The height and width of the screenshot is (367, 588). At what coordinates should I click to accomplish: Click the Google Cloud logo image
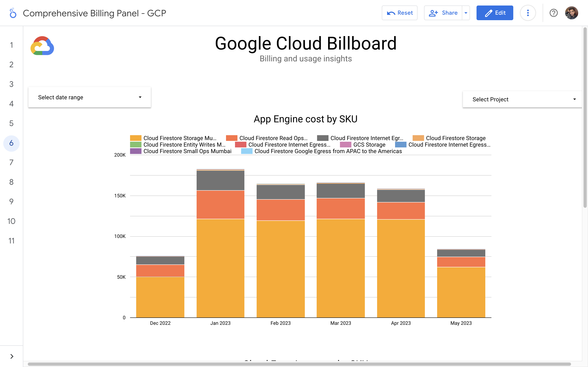[42, 46]
